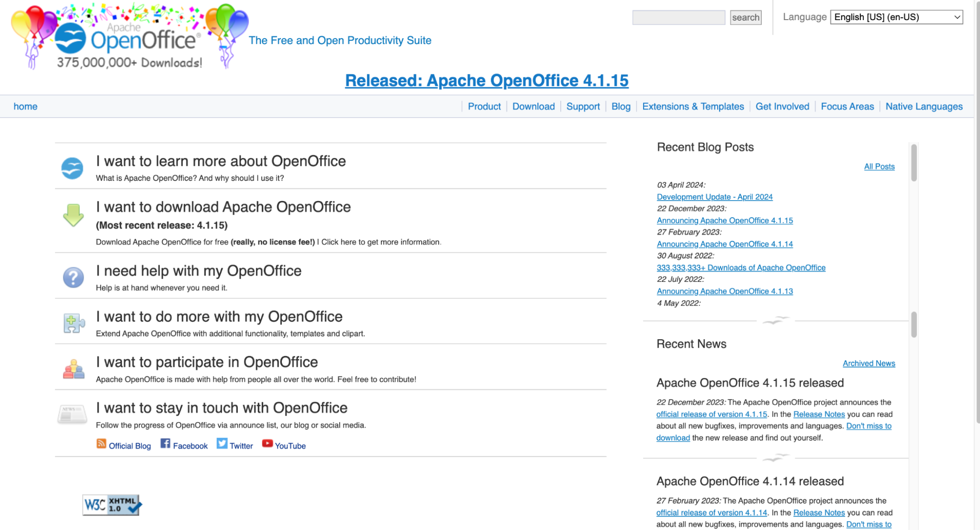Screen dimensions: 980x530
Task: Click 'Apache OpenOffice 4.1.15 released' news heading
Action: (750, 383)
